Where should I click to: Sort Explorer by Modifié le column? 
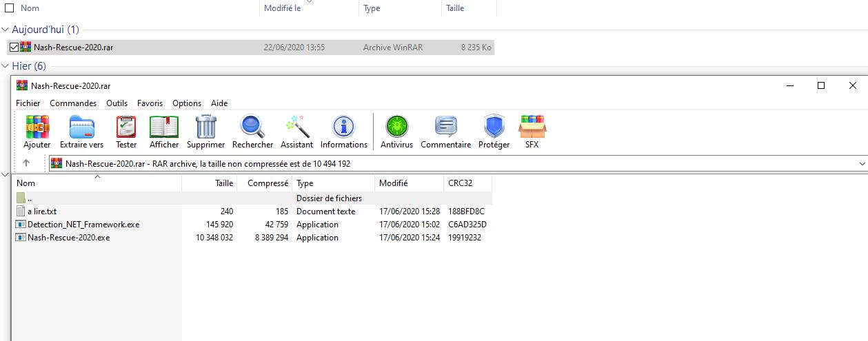tap(309, 8)
